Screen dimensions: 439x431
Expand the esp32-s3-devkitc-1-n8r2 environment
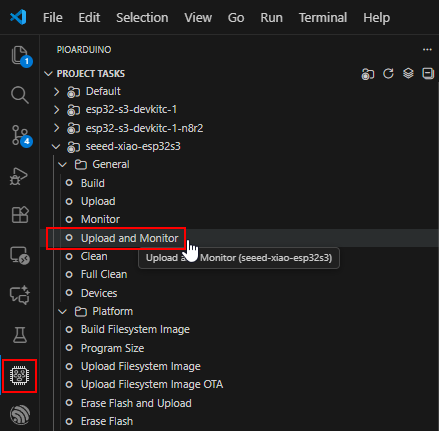(x=57, y=128)
